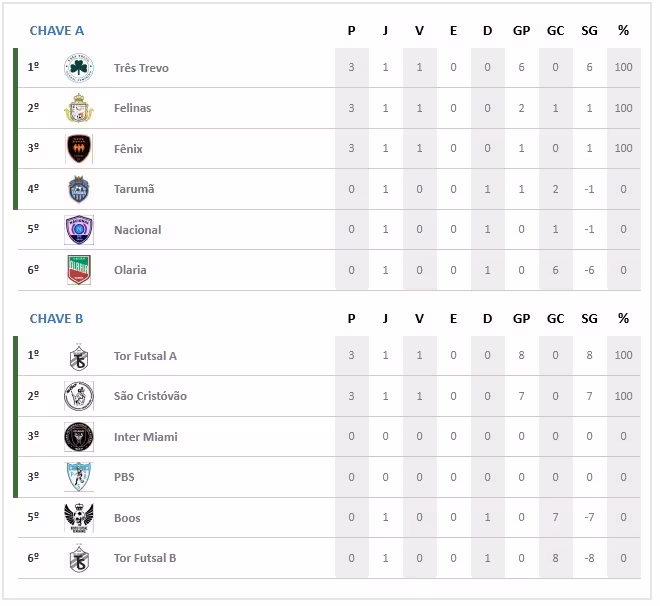The height and width of the screenshot is (606, 660).
Task: Click the GP column header in Chave A
Action: pyautogui.click(x=521, y=31)
